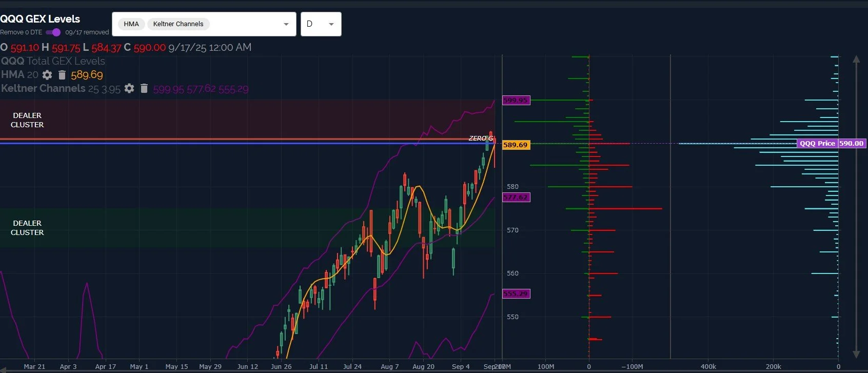
Task: Click the 570 price axis label
Action: pyautogui.click(x=512, y=230)
